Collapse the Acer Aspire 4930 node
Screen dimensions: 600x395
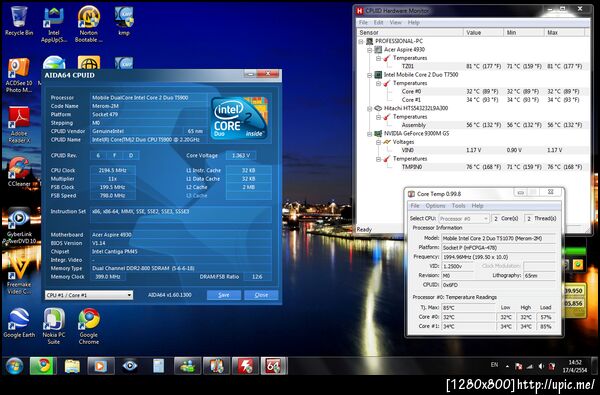(x=370, y=50)
